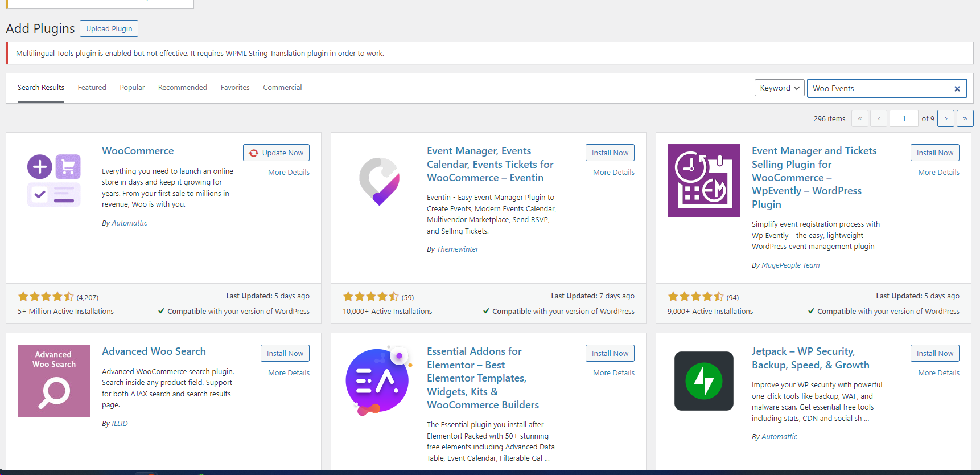The image size is (980, 475).
Task: Open the Eventin plugin logo
Action: click(379, 181)
